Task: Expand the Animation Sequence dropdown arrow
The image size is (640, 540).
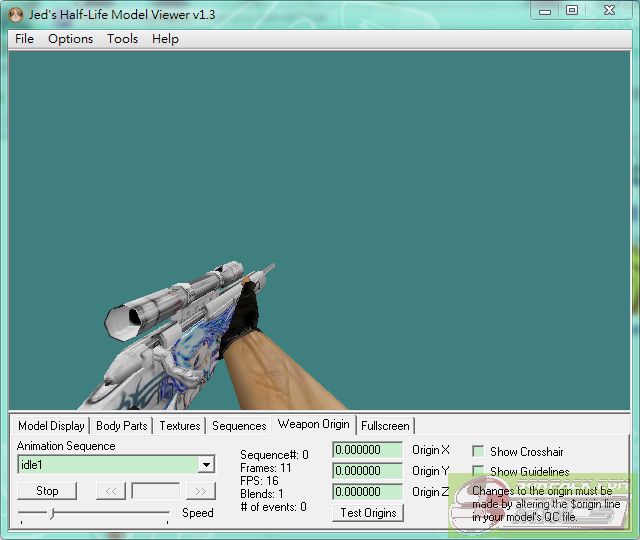Action: coord(206,465)
